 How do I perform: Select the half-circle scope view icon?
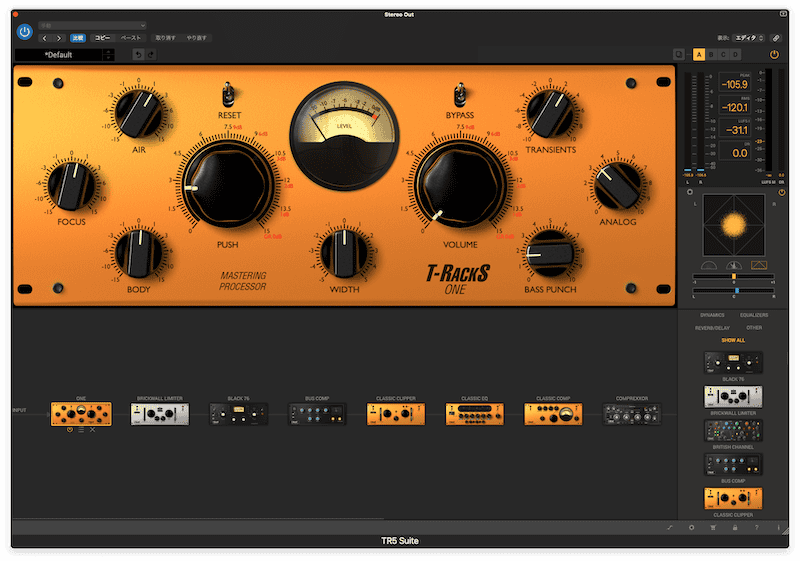(709, 265)
